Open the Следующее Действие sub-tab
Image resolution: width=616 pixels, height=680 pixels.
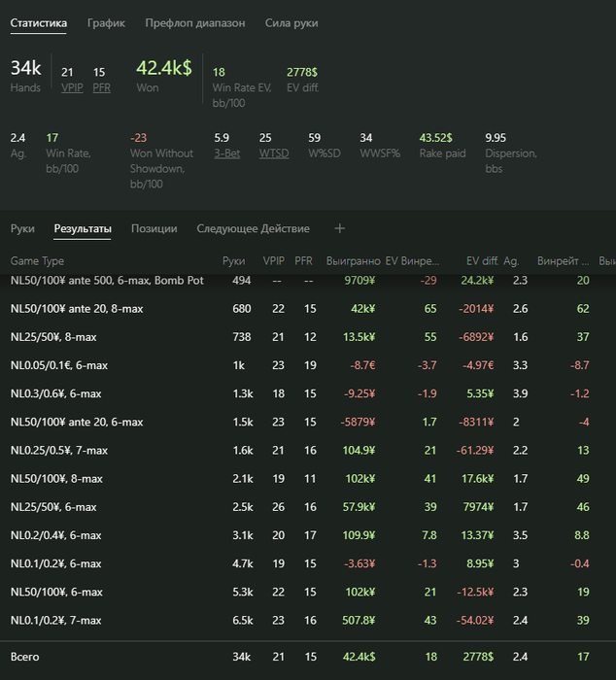pyautogui.click(x=253, y=228)
